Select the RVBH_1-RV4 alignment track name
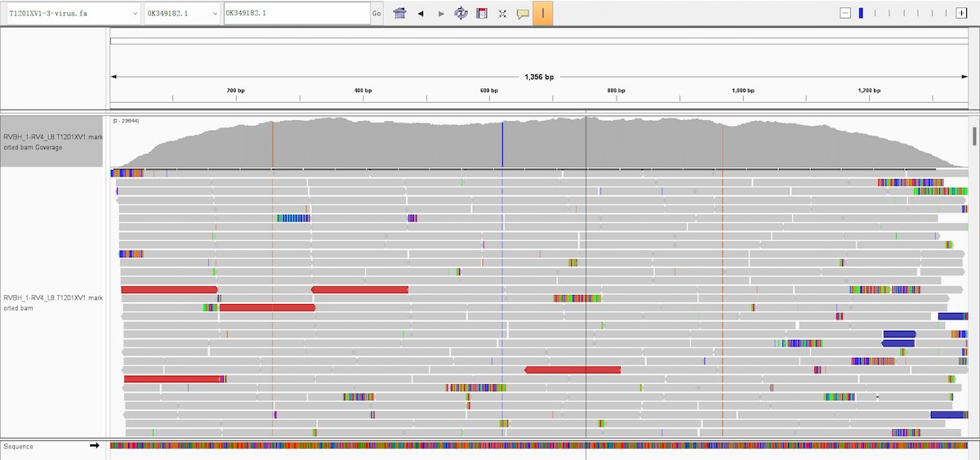 click(52, 303)
